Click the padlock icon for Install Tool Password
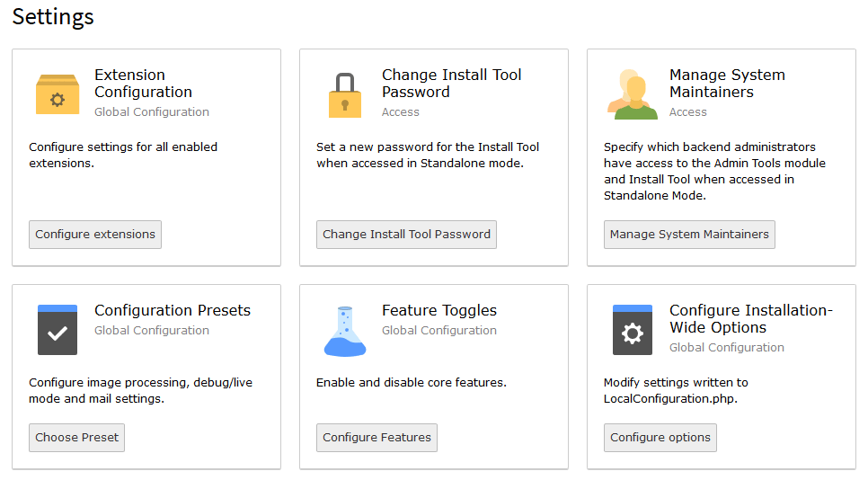This screenshot has width=868, height=480. point(345,95)
